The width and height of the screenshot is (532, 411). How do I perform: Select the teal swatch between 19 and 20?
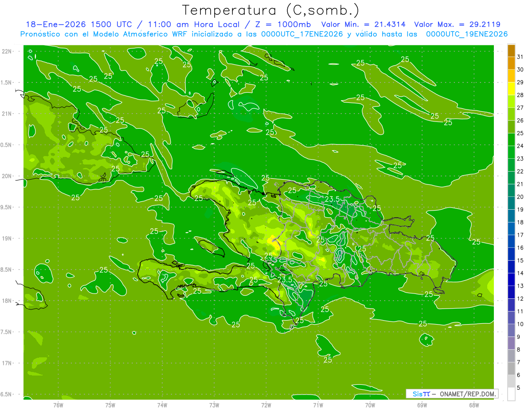tap(512, 203)
